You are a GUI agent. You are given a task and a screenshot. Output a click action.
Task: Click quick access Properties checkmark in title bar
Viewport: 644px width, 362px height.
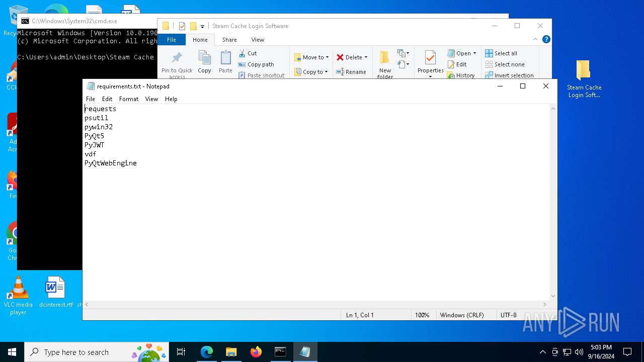[x=182, y=26]
